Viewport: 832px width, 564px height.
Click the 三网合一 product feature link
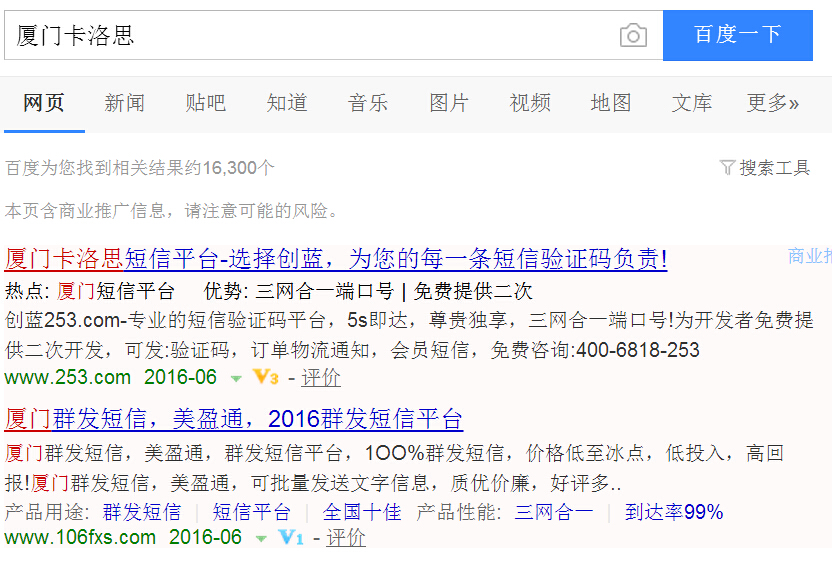tap(554, 513)
